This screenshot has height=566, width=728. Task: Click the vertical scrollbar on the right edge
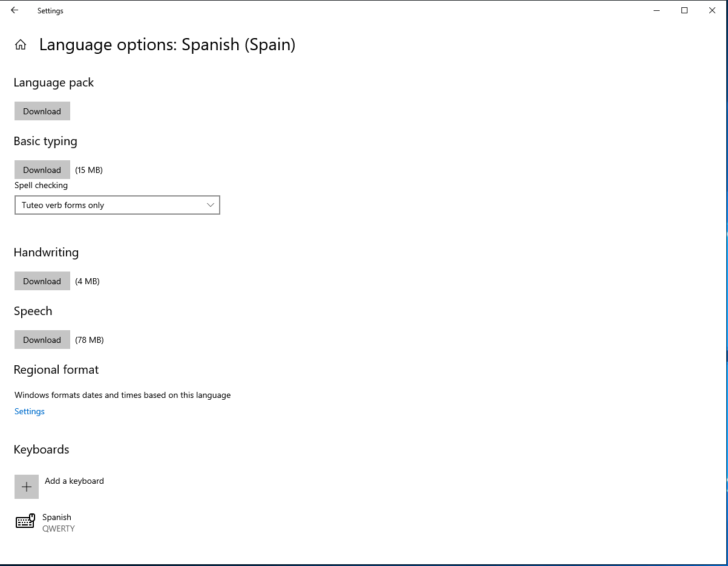724,290
